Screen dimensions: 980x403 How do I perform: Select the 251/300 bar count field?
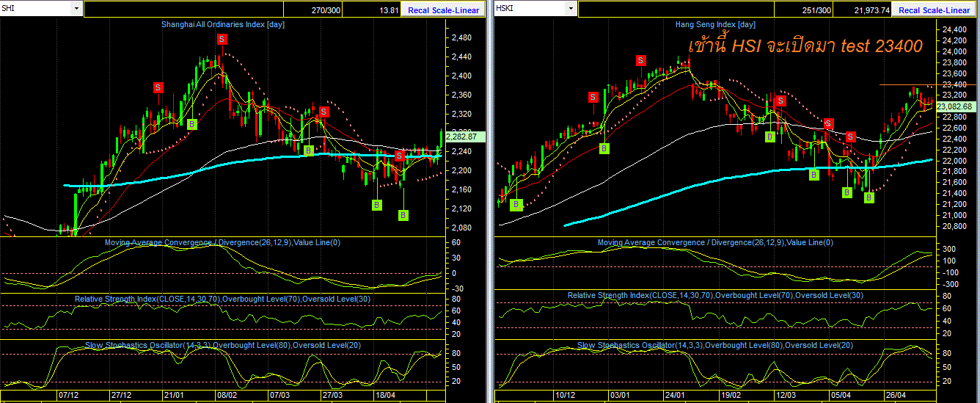point(802,10)
